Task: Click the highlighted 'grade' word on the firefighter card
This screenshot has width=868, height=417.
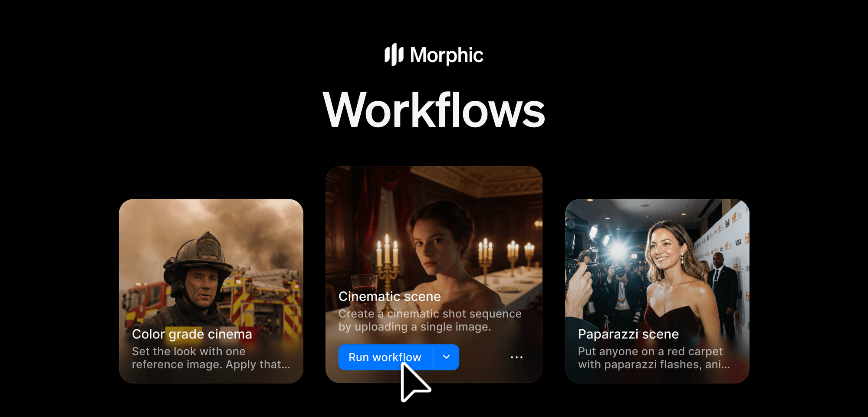Action: [184, 334]
